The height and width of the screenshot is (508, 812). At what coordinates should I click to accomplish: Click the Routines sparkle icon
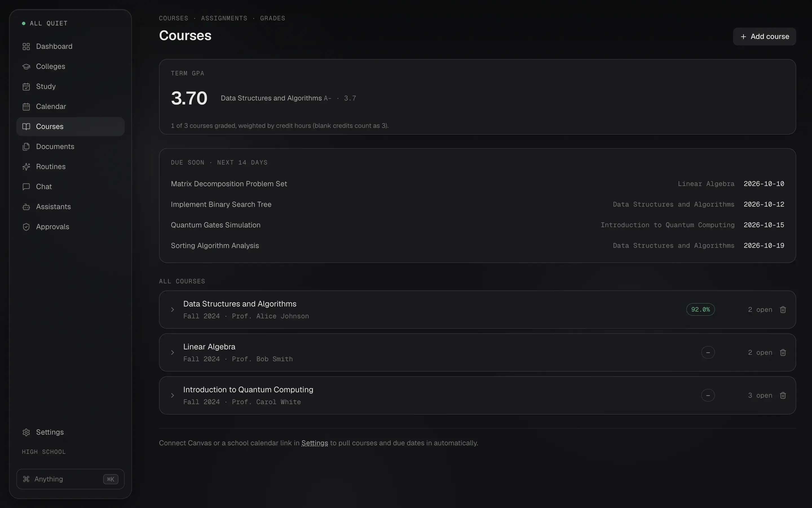click(x=26, y=167)
